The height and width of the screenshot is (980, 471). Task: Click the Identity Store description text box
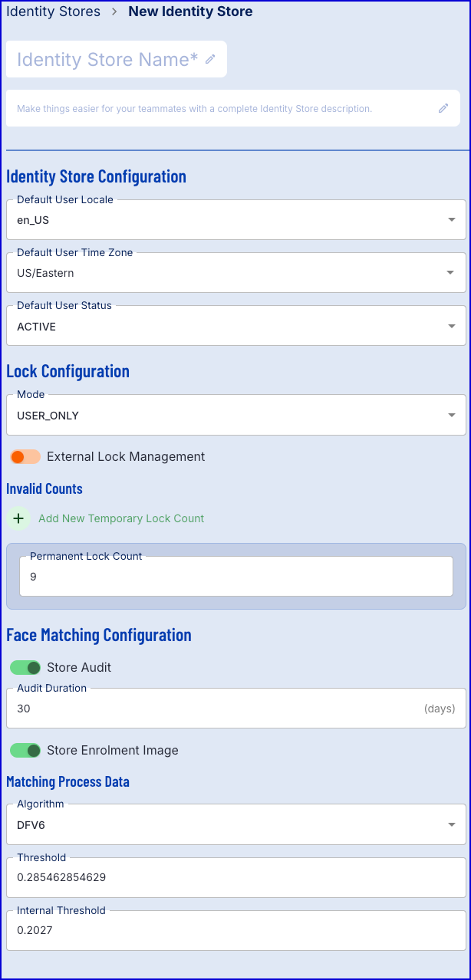point(233,108)
